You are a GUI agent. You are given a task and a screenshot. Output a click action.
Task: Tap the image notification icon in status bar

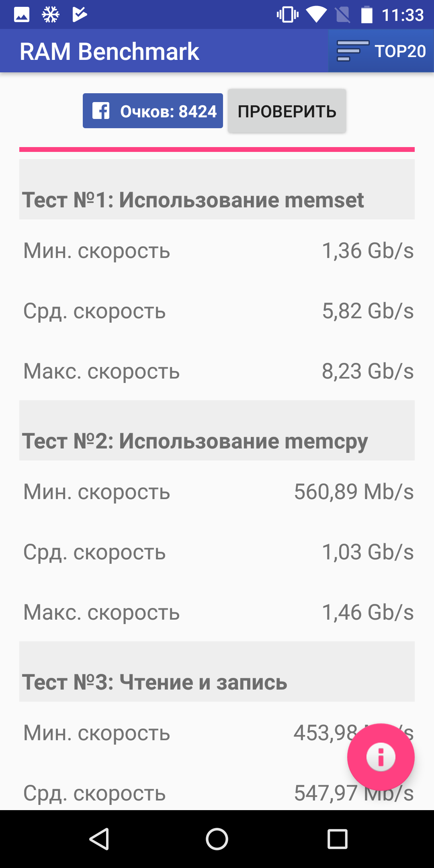pos(22,15)
